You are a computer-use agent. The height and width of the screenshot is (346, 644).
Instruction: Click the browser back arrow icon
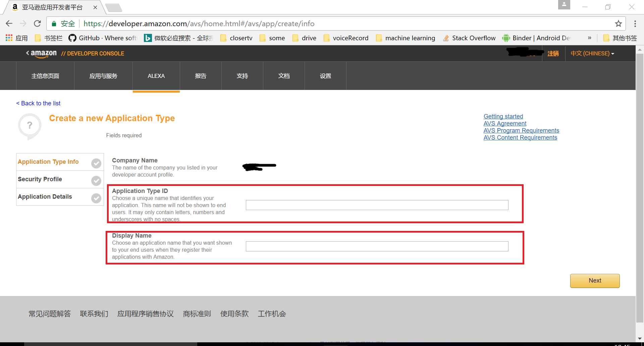click(x=9, y=23)
